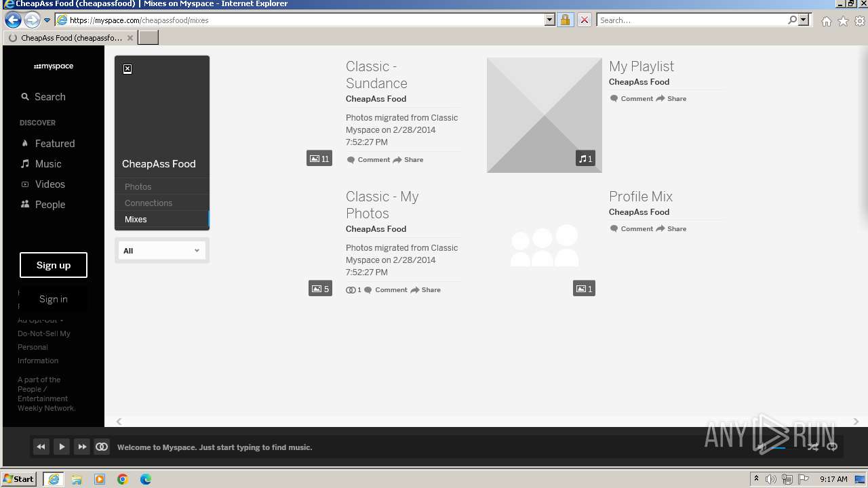Toggle repeat in the player
The width and height of the screenshot is (868, 488).
tap(832, 447)
